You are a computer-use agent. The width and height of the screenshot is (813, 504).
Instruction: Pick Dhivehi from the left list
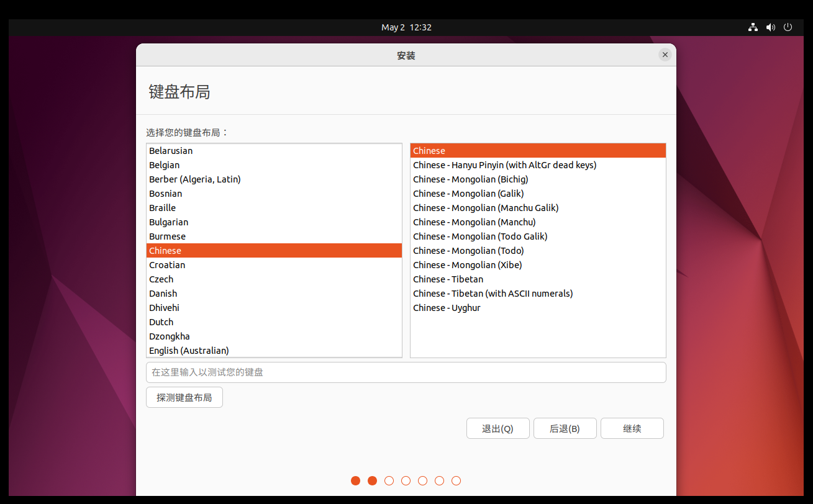[274, 308]
